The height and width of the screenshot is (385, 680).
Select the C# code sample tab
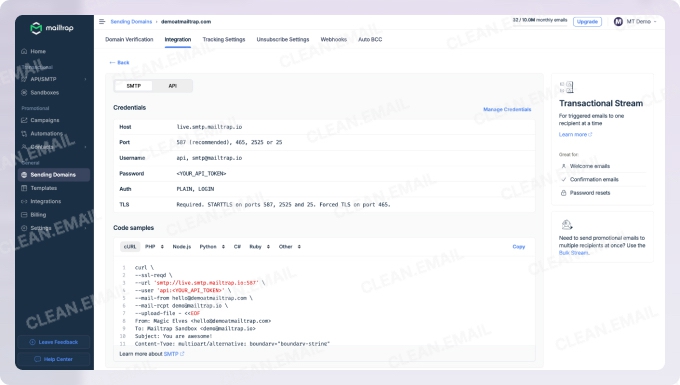(x=237, y=247)
